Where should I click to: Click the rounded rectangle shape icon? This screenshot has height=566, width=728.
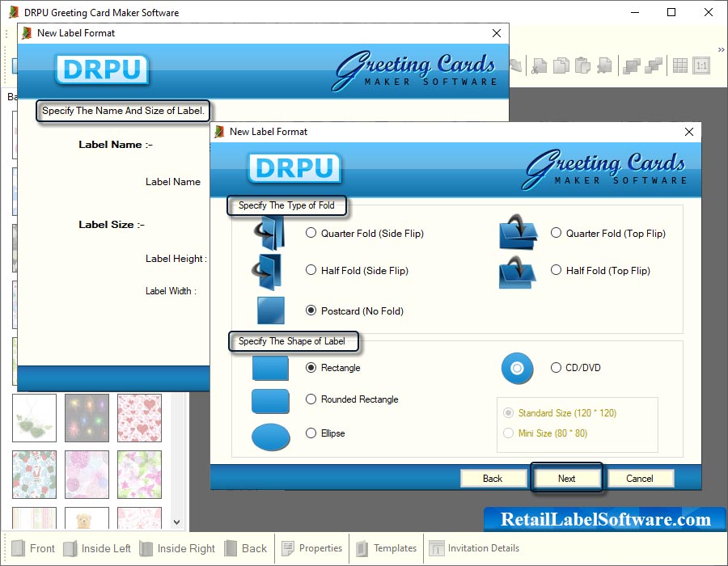pos(270,400)
